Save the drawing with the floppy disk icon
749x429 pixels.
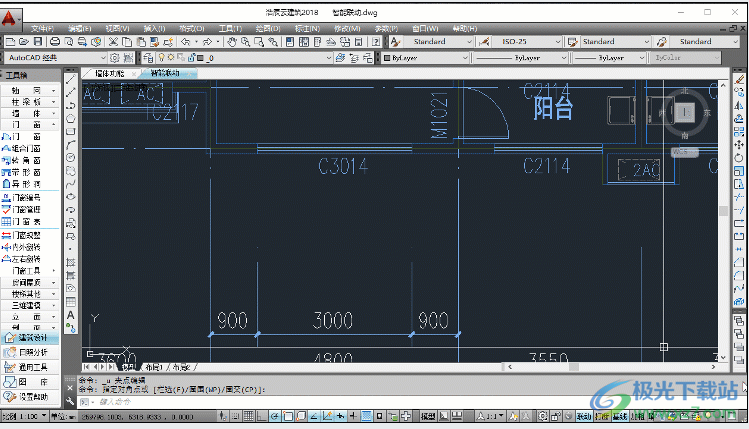[38, 42]
